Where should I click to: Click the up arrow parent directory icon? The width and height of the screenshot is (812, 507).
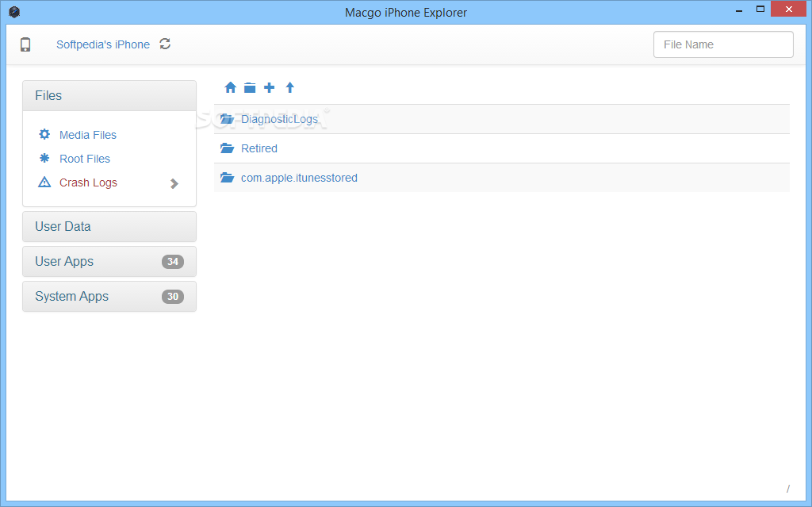tap(290, 87)
